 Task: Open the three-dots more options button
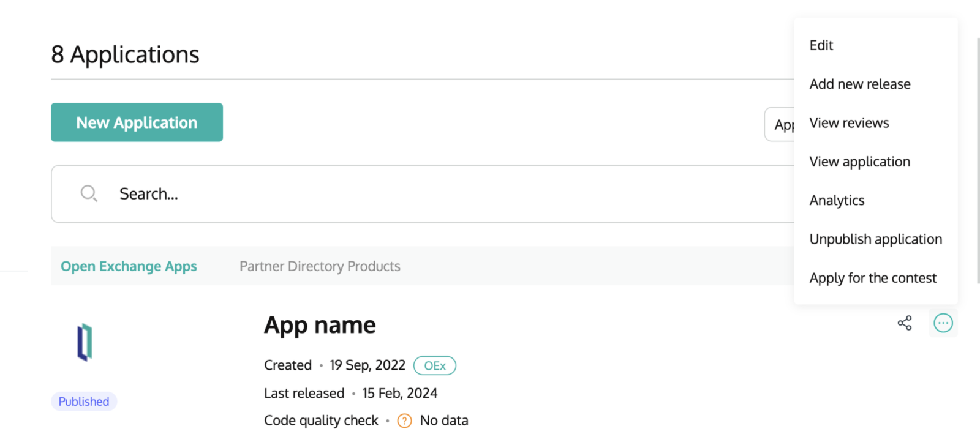pos(943,323)
